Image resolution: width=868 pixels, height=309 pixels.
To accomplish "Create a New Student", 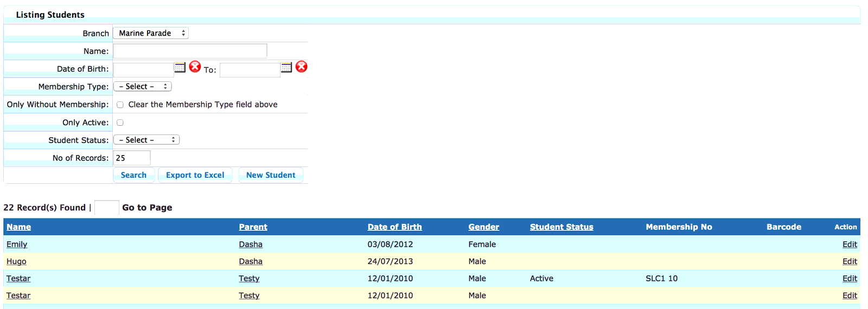I will (x=271, y=175).
